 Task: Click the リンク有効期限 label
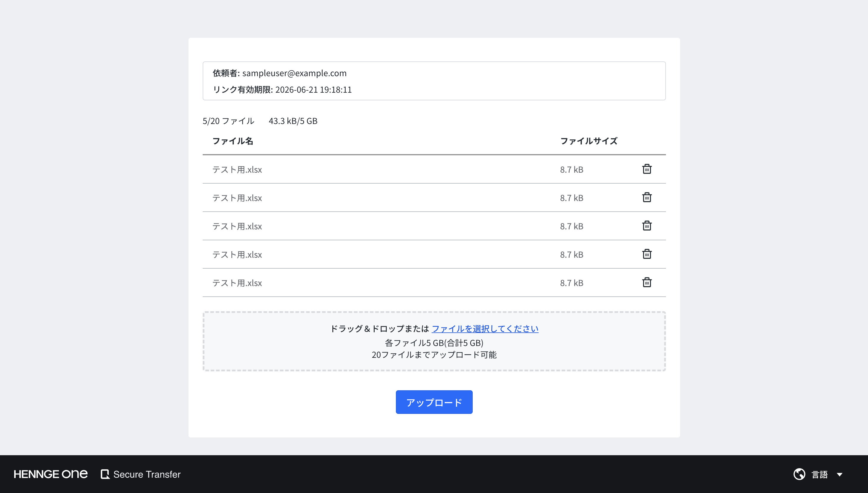(243, 90)
